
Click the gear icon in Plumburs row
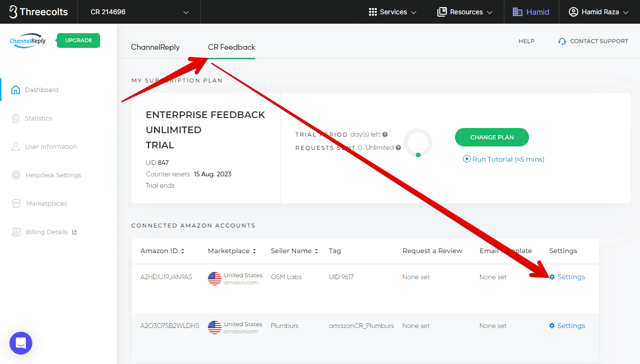(552, 326)
